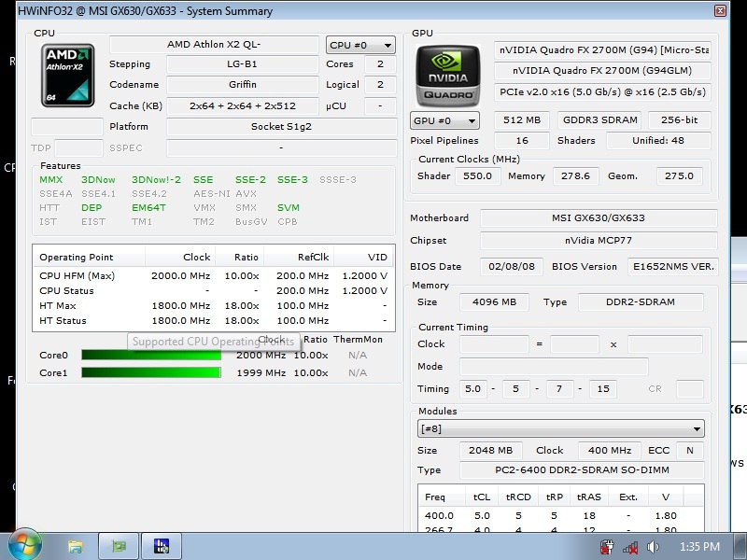Click the greyed SSSE-3 feature label
Viewport: 747px width, 560px height.
click(x=338, y=179)
